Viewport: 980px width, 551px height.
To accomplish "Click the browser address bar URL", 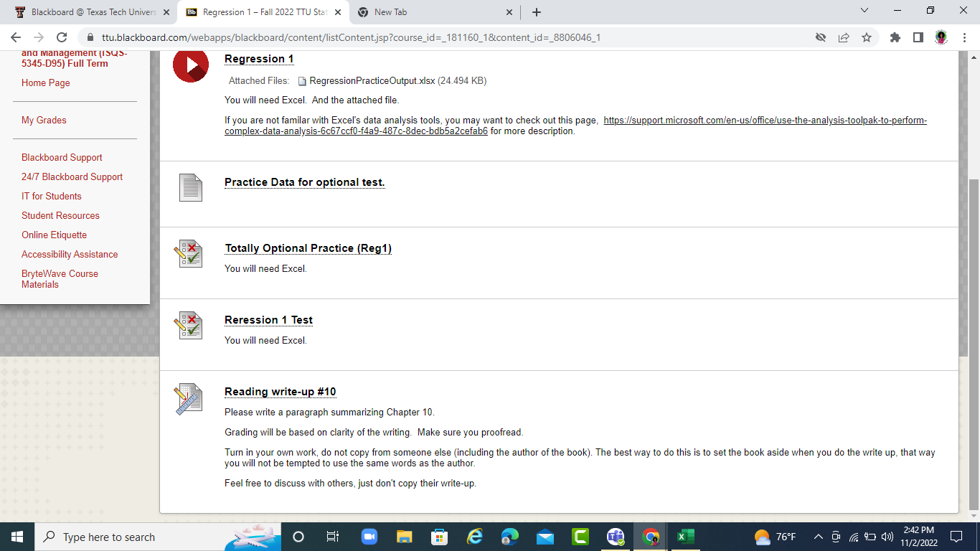I will coord(352,37).
